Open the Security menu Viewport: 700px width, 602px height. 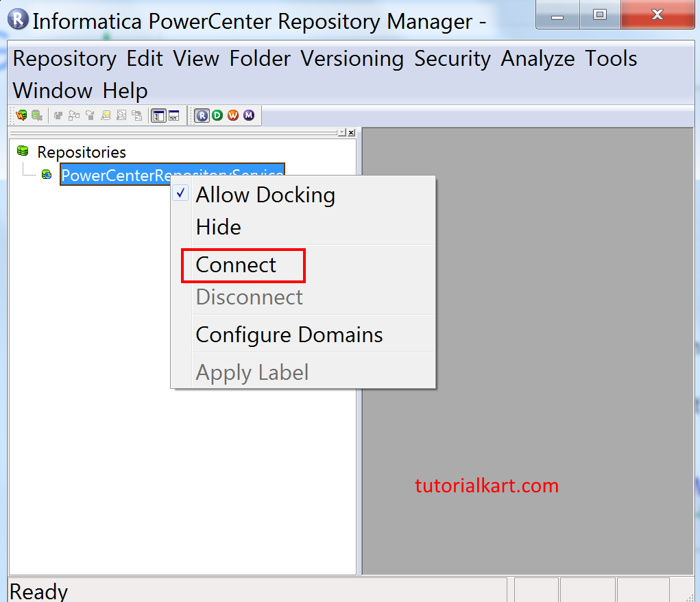pos(452,59)
